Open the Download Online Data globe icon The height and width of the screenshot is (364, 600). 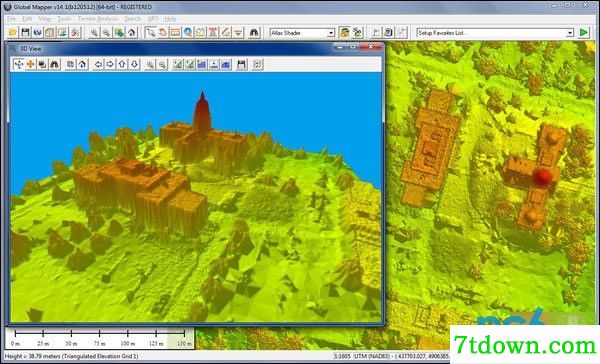coord(38,33)
